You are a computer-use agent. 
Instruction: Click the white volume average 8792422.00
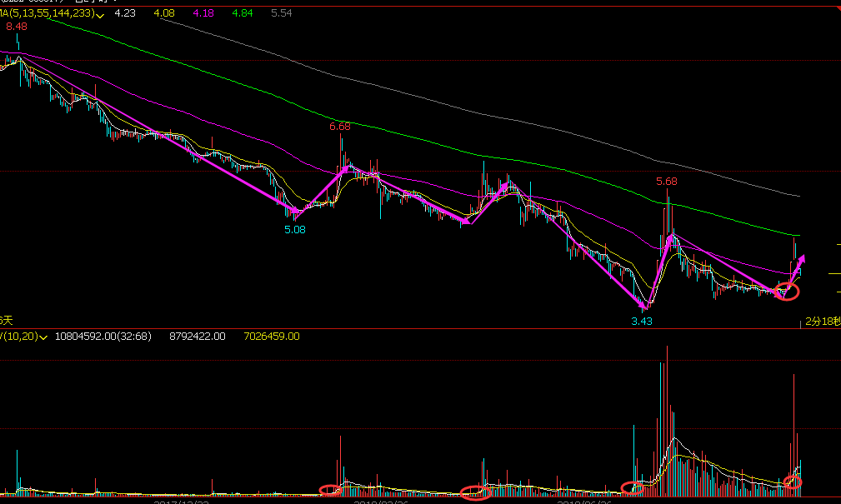198,337
